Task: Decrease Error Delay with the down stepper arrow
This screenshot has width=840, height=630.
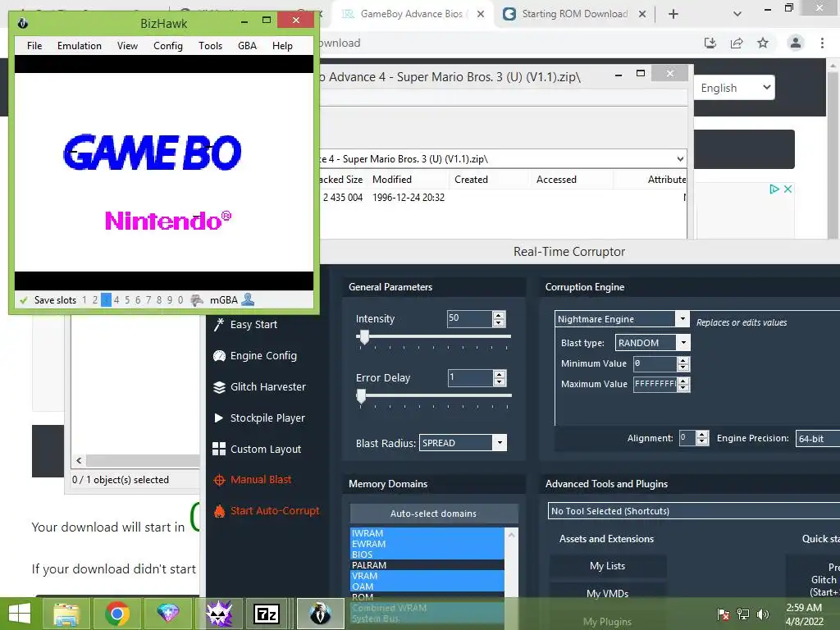Action: [500, 382]
